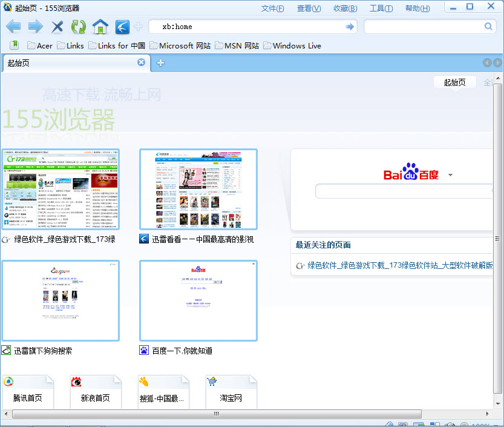Screen dimensions: 504x427
Task: Go forward with the blue right arrow
Action: pos(35,27)
